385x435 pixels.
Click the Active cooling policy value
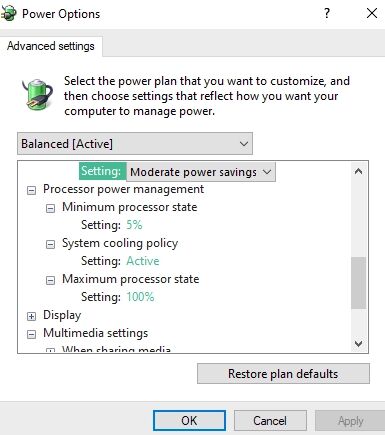coord(143,261)
